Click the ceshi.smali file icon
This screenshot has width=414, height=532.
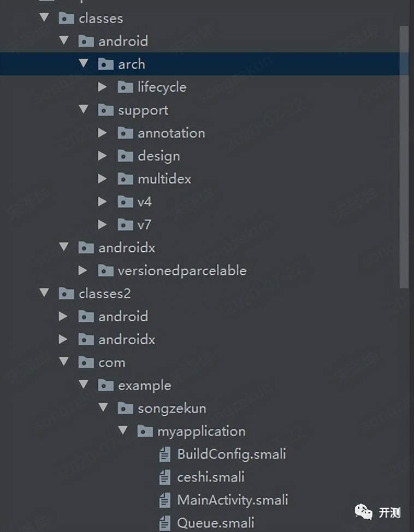[x=165, y=477]
